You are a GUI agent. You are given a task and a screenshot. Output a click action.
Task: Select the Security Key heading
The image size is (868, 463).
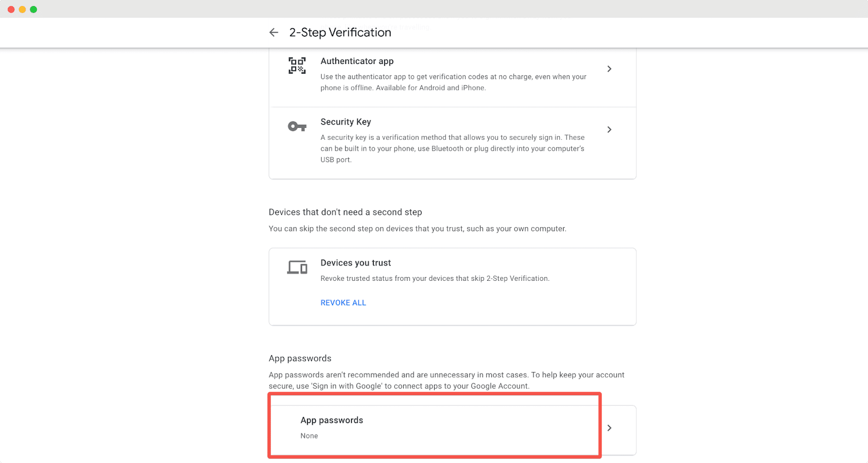(x=346, y=122)
